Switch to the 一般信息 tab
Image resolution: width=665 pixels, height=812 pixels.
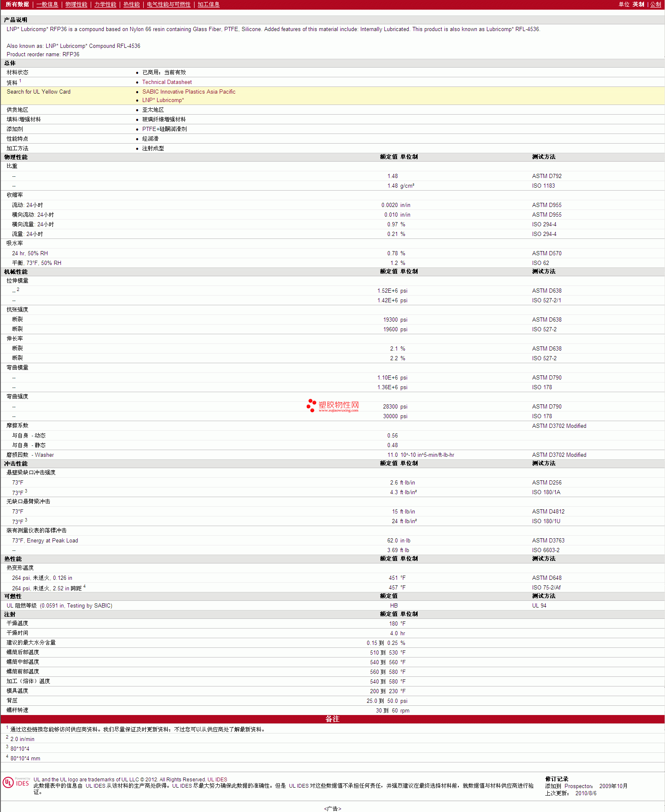click(47, 4)
